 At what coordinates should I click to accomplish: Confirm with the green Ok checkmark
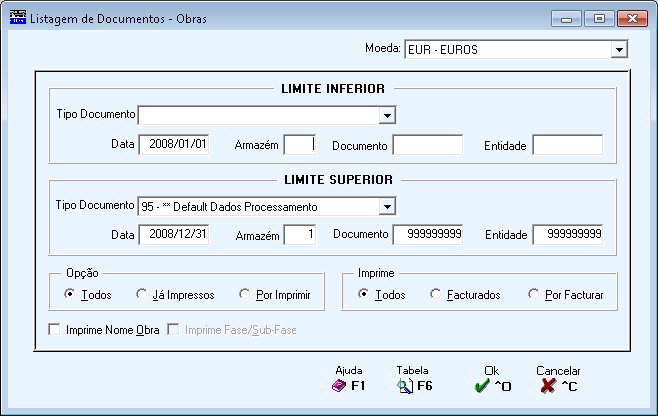tap(482, 385)
